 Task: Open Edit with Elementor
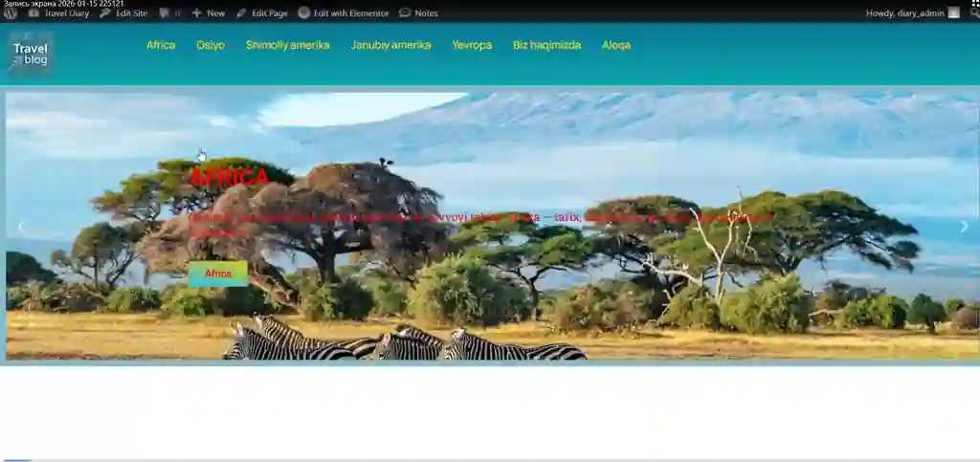[x=344, y=13]
